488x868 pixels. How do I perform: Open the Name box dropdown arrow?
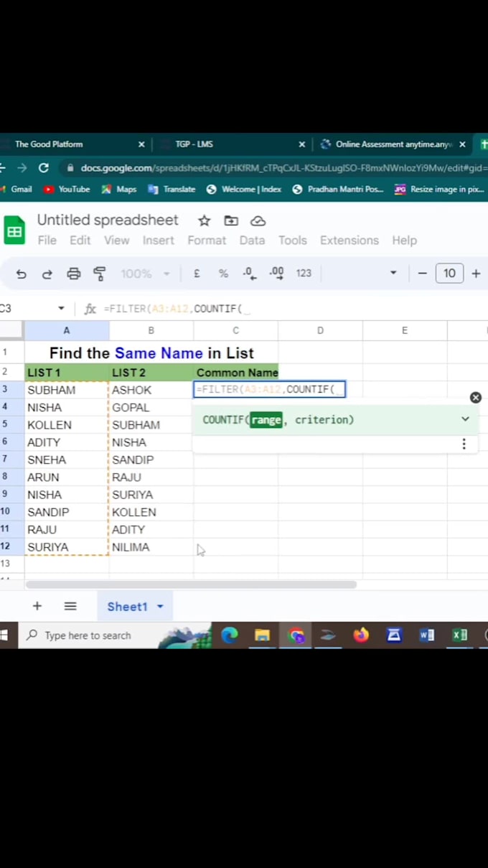coord(61,309)
